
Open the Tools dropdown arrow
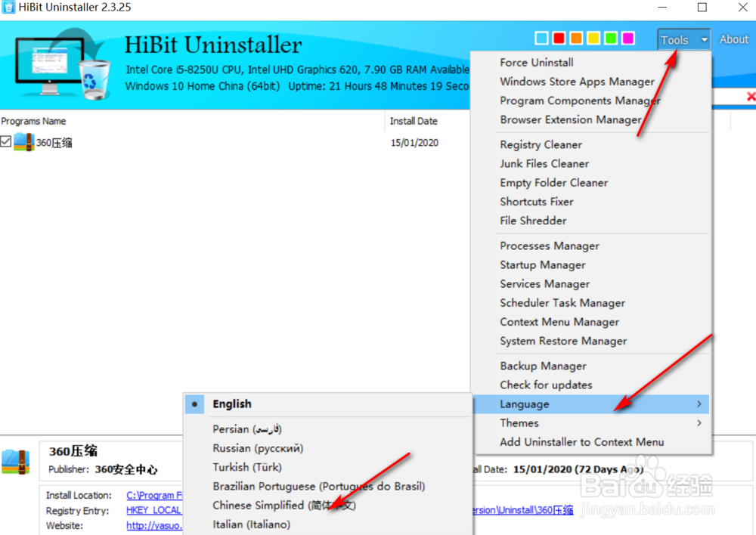704,39
